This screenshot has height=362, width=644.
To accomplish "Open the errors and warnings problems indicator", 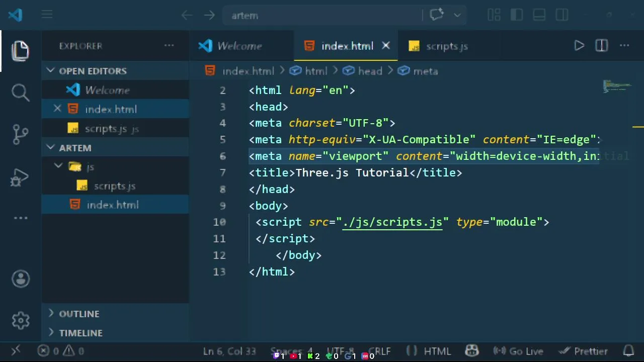I will (x=61, y=351).
